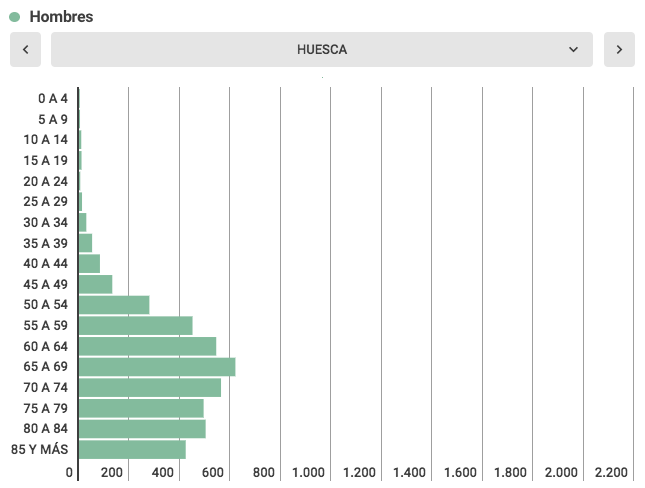The width and height of the screenshot is (645, 488).
Task: Select the 85 Y MÁS bar
Action: coord(132,450)
